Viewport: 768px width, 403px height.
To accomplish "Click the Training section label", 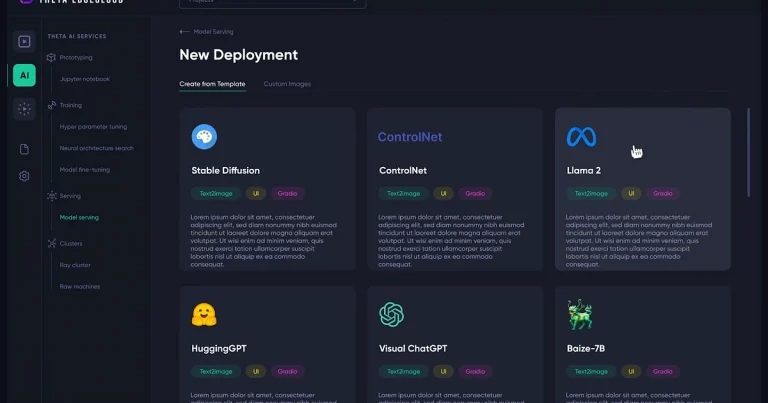I will [x=71, y=105].
